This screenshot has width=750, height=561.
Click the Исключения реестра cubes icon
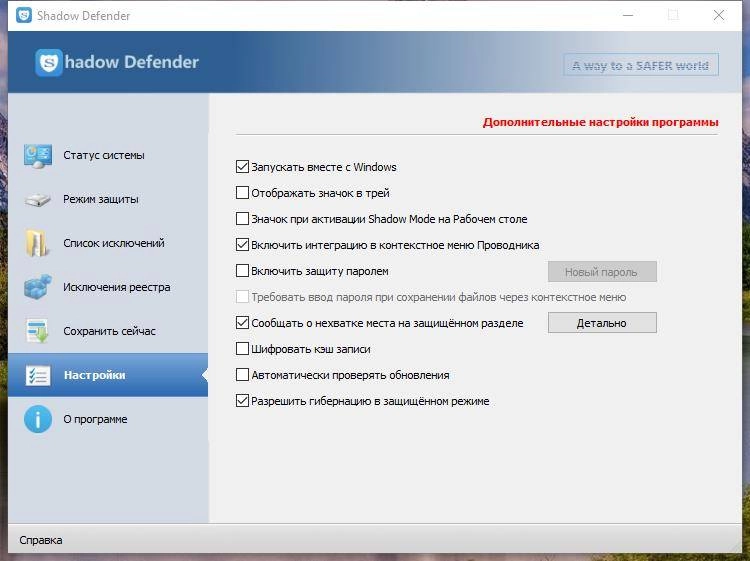point(38,287)
